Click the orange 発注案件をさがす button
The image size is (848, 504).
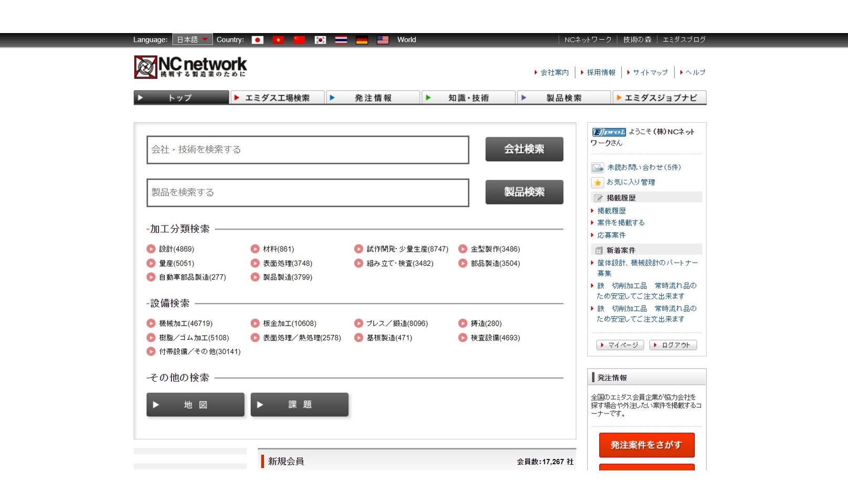pyautogui.click(x=646, y=445)
